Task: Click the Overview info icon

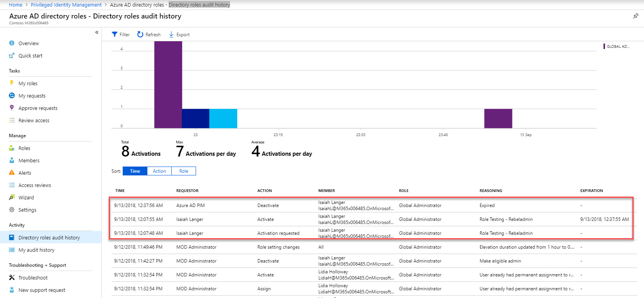Action: click(x=12, y=43)
